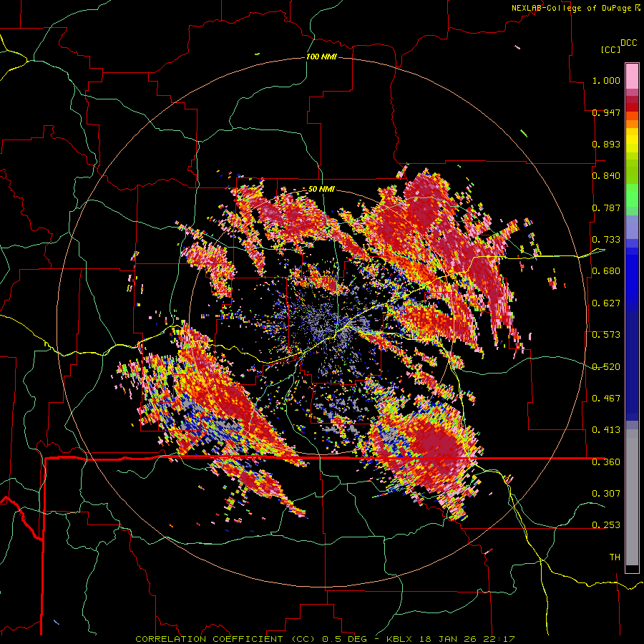Click the TH threshold label

point(615,557)
